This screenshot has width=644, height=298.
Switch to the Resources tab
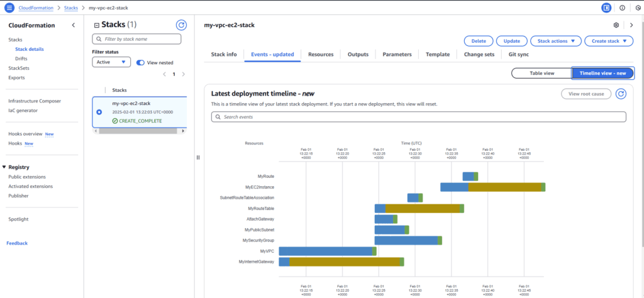[321, 54]
